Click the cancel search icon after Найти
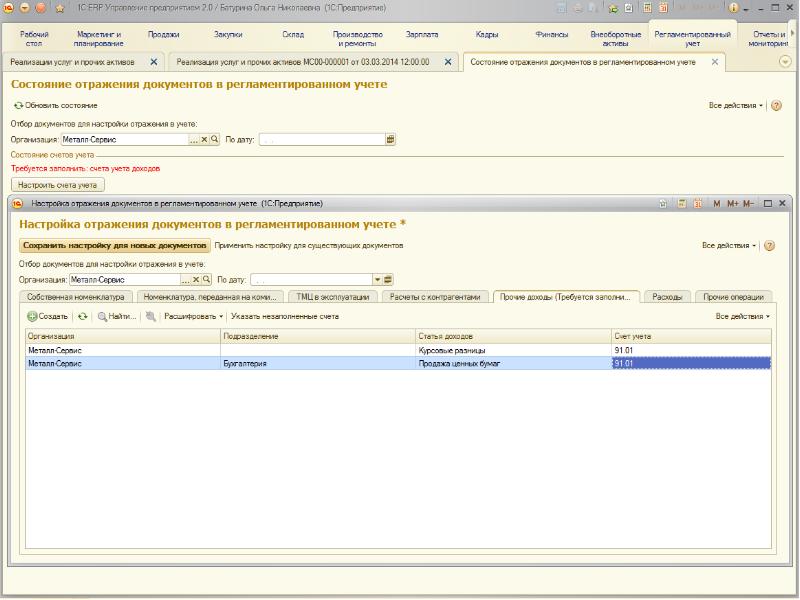Image resolution: width=800 pixels, height=600 pixels. pos(151,316)
